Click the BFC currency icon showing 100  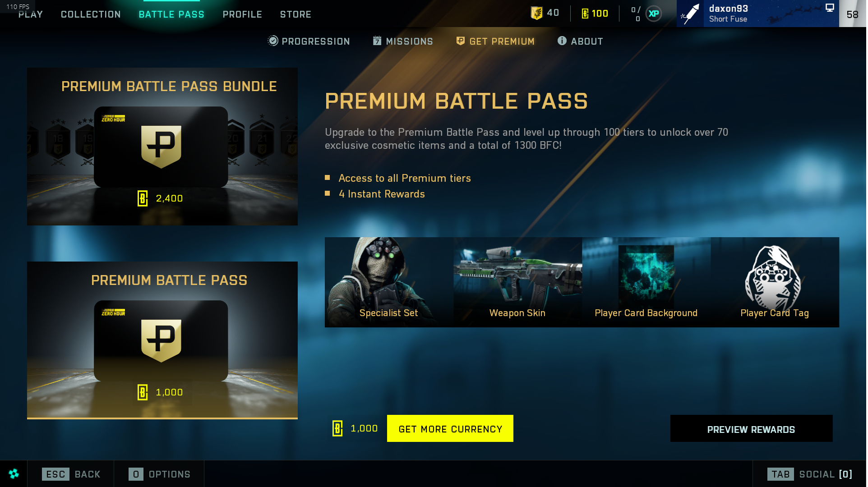[x=585, y=14]
